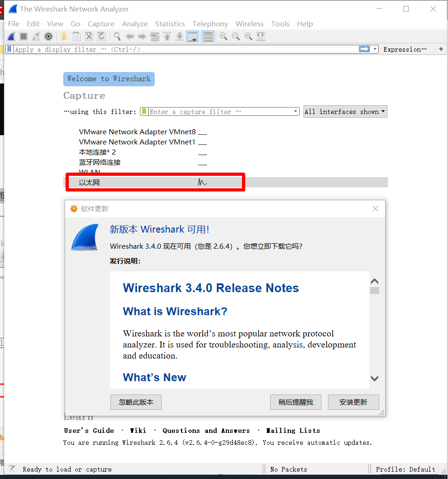The height and width of the screenshot is (479, 448).
Task: Zoom out of packet text
Action: 236,36
